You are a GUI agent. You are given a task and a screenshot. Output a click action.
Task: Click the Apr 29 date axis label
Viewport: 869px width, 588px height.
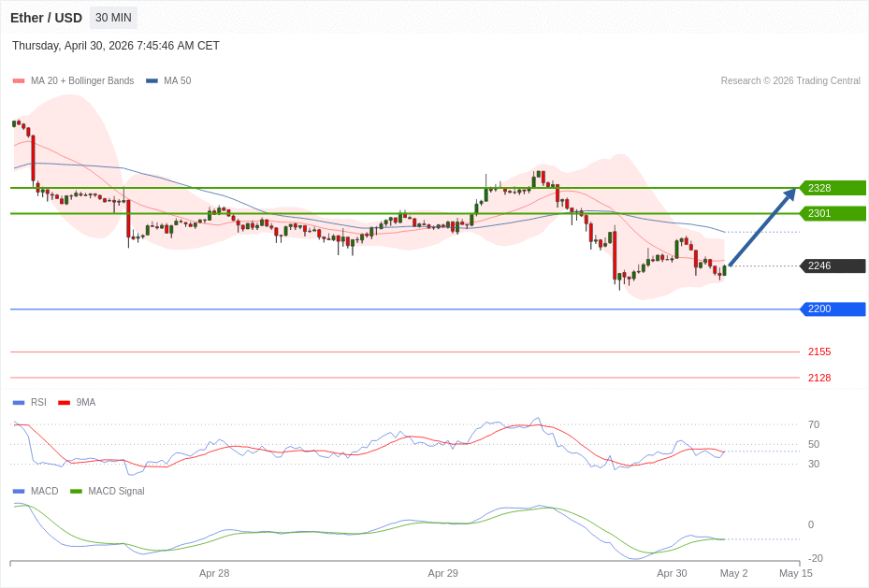point(443,573)
